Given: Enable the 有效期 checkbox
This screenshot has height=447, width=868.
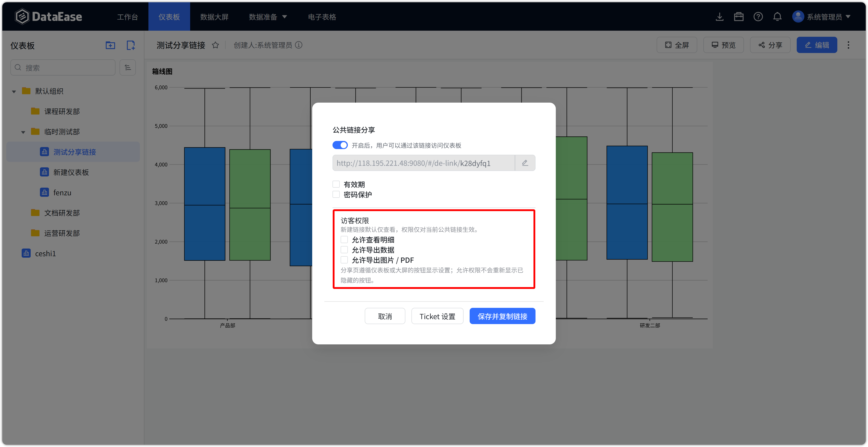Looking at the screenshot, I should pos(336,184).
